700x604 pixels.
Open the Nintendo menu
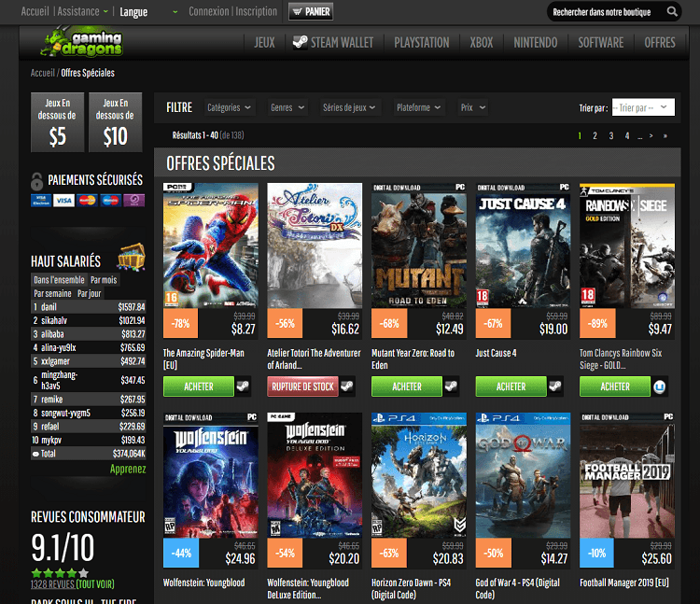point(536,43)
